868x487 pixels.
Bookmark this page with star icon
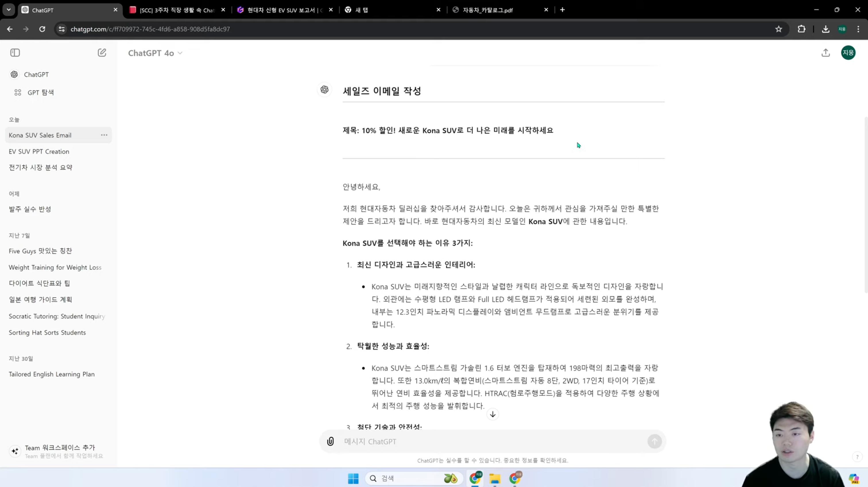point(778,29)
